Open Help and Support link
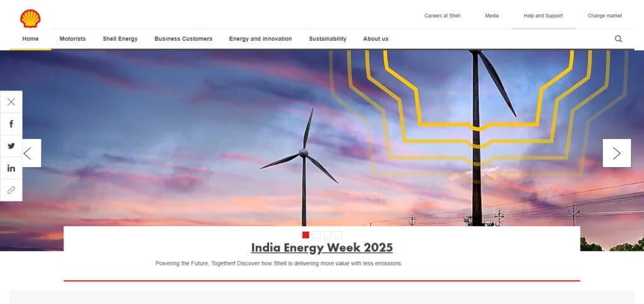The height and width of the screenshot is (304, 644). click(x=543, y=16)
